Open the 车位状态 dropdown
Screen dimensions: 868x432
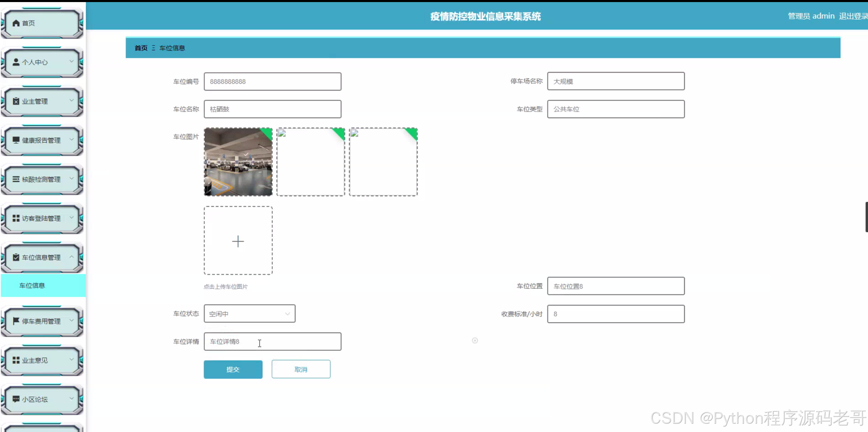[249, 313]
